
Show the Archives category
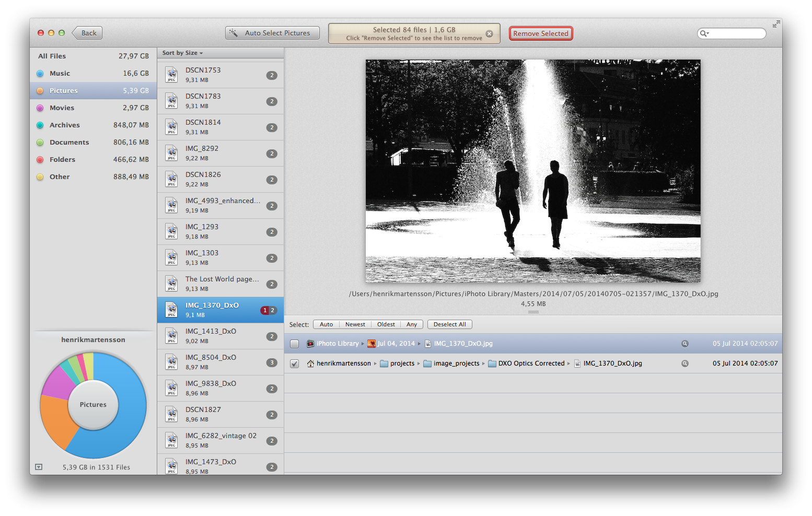coord(93,125)
